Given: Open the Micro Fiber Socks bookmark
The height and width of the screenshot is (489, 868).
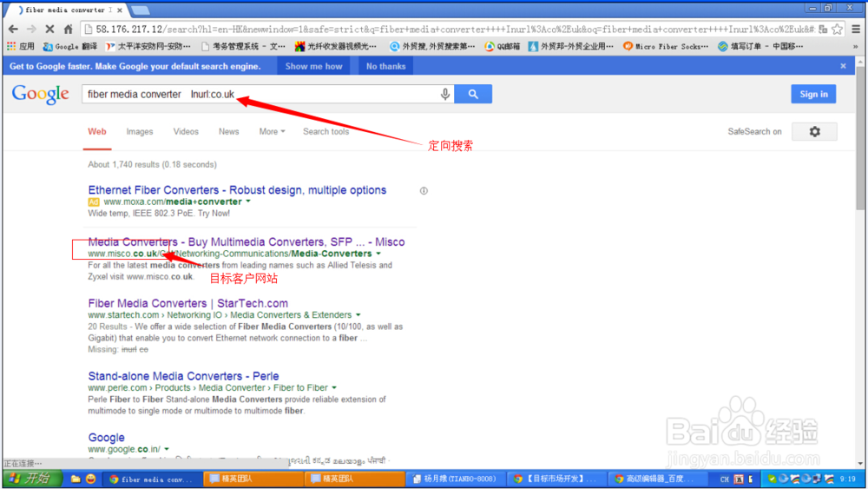Looking at the screenshot, I should [x=666, y=47].
